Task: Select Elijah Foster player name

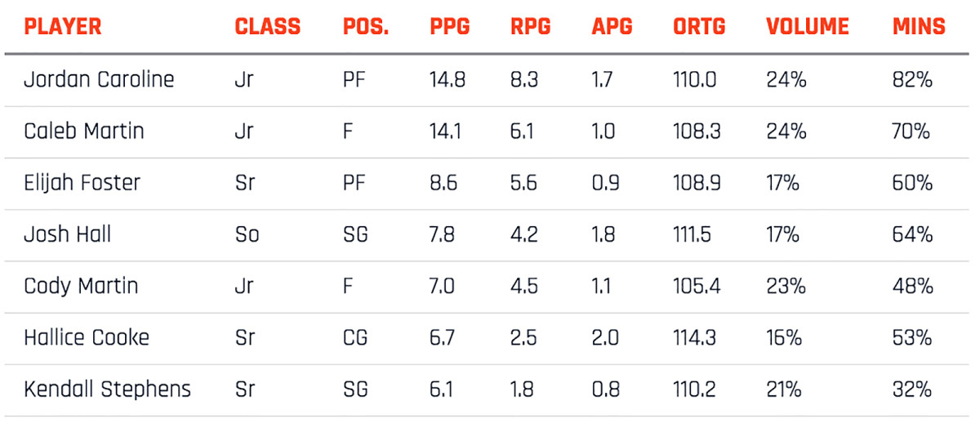Action: 82,183
